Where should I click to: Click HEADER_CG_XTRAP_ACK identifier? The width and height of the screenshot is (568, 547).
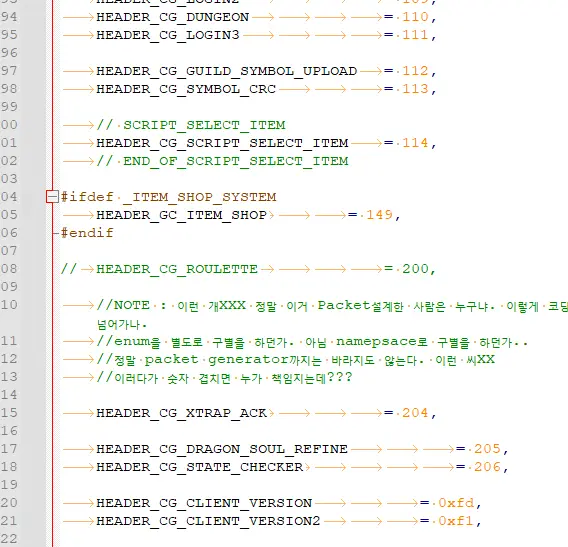pos(182,413)
